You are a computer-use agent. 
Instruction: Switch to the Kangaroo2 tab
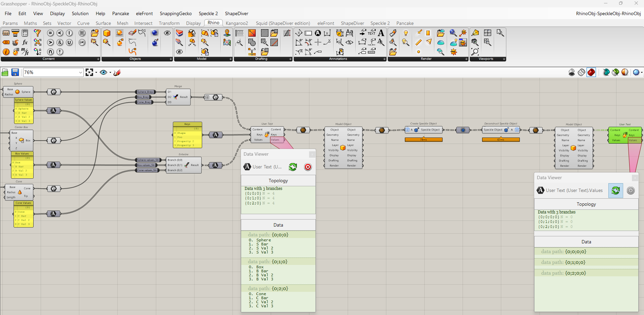tap(237, 23)
